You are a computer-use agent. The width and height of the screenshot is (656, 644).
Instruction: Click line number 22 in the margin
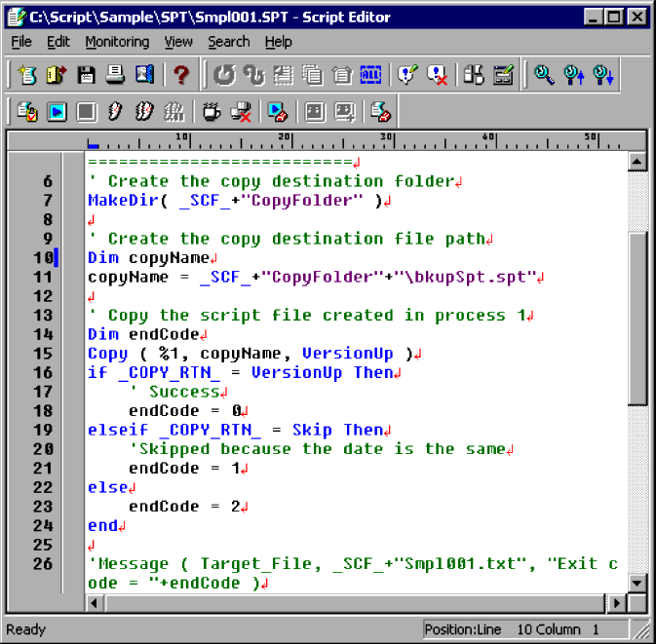pos(43,487)
